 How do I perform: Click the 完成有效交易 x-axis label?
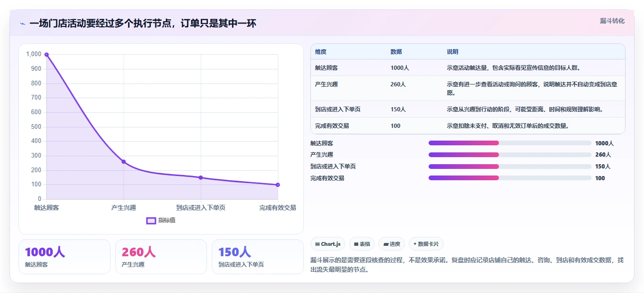coord(278,208)
